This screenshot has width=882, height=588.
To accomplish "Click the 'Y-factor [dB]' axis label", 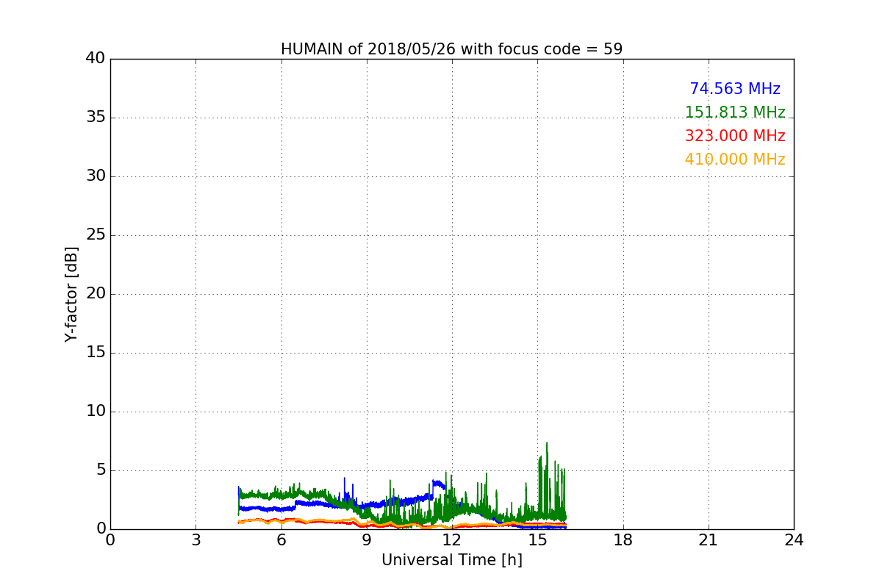I will pyautogui.click(x=71, y=294).
